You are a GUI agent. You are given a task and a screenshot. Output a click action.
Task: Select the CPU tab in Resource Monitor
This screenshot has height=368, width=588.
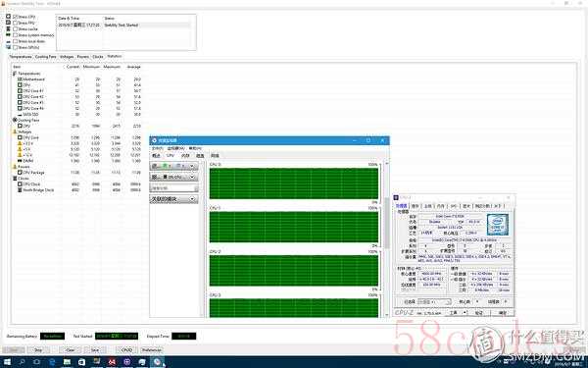(x=171, y=155)
